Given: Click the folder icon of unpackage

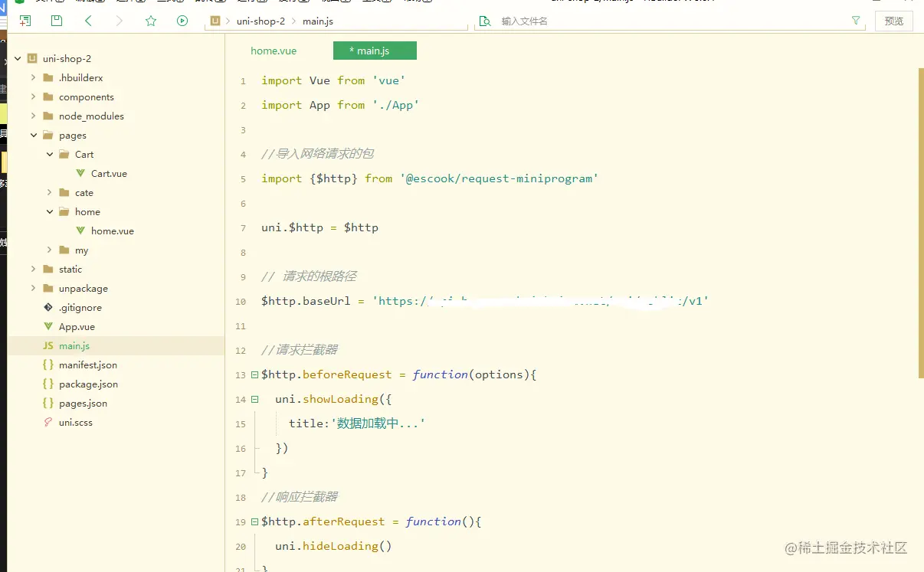Looking at the screenshot, I should tap(48, 288).
